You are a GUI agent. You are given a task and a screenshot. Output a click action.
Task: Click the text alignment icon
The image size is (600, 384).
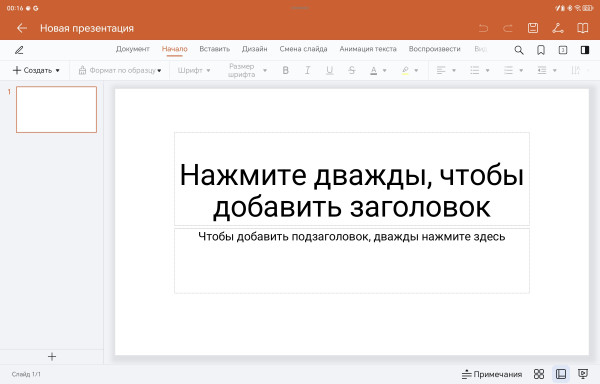441,70
